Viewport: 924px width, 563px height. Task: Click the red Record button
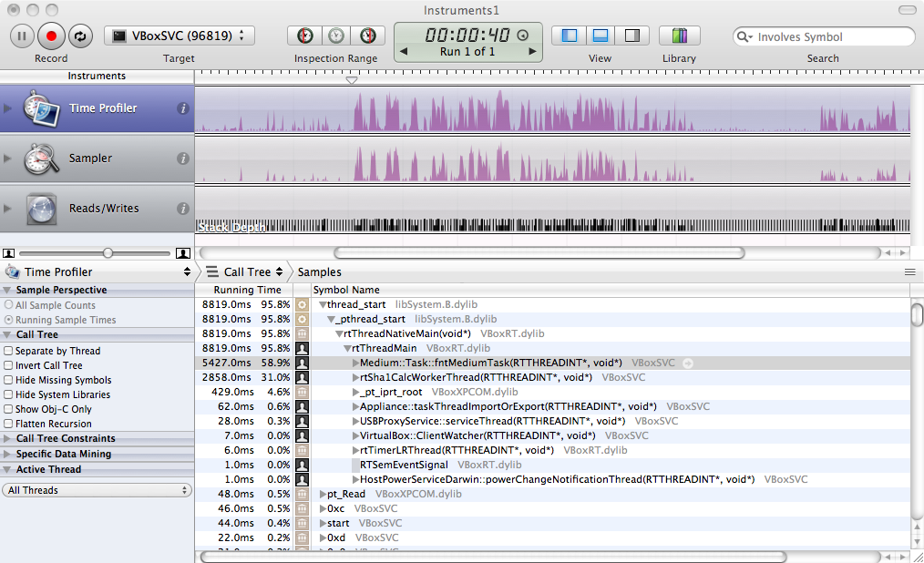click(x=51, y=36)
